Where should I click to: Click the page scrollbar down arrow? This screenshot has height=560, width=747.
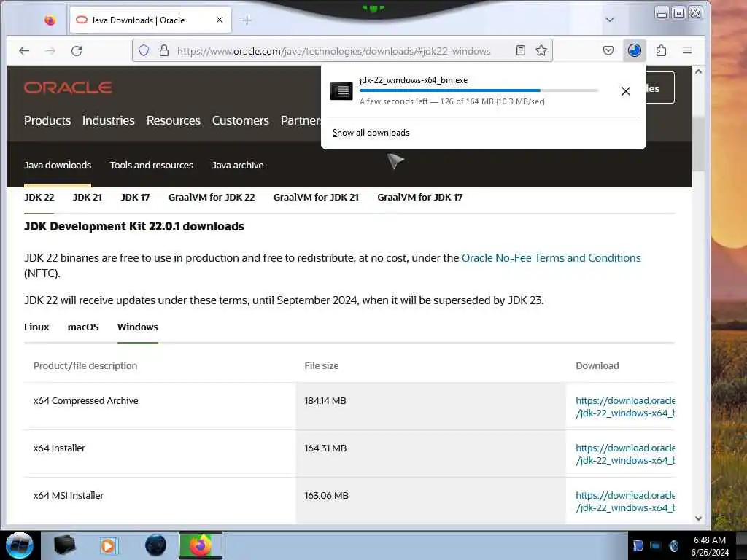[x=698, y=518]
